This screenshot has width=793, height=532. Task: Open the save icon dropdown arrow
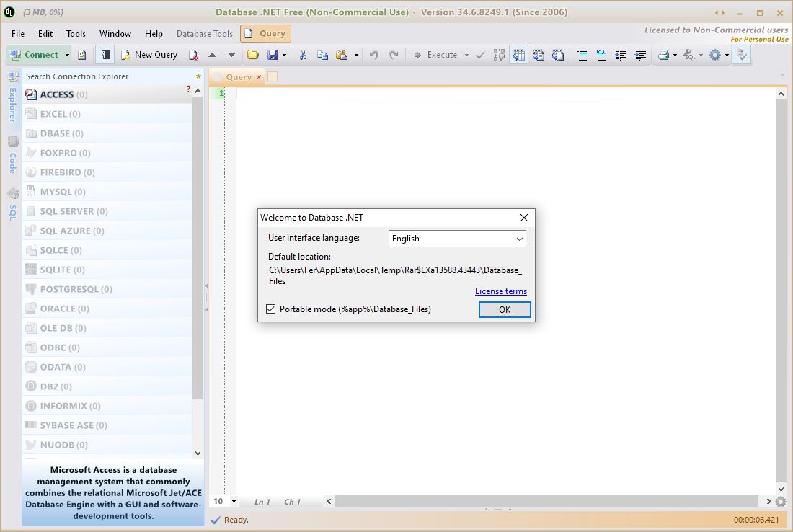[x=284, y=55]
